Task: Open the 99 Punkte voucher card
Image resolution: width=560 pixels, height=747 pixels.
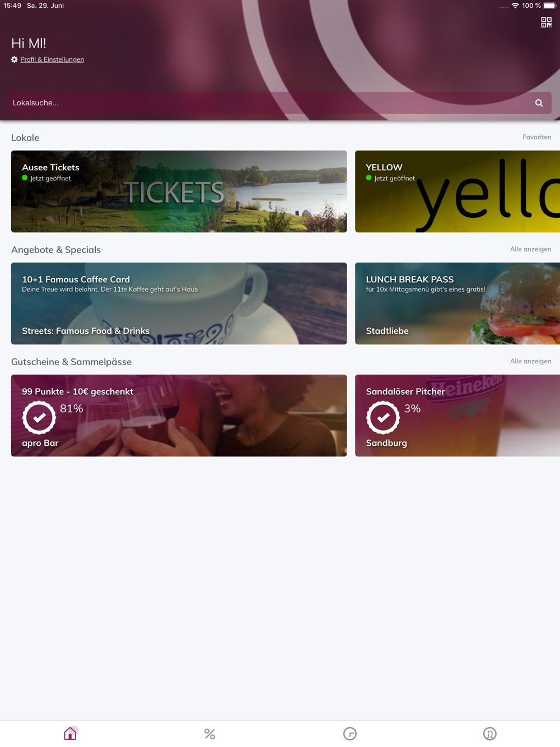Action: pyautogui.click(x=179, y=415)
